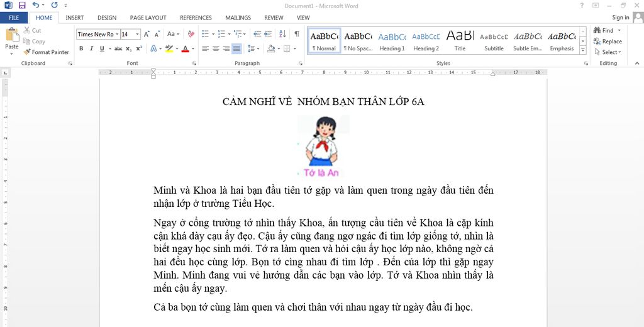Image resolution: width=644 pixels, height=327 pixels.
Task: Open Word Help with the question mark
Action: pyautogui.click(x=582, y=5)
